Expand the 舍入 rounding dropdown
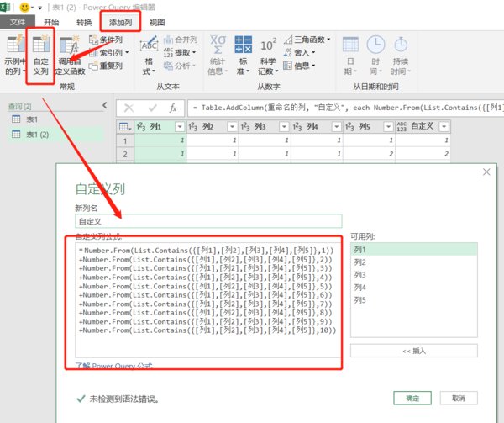The image size is (504, 423). (313, 52)
